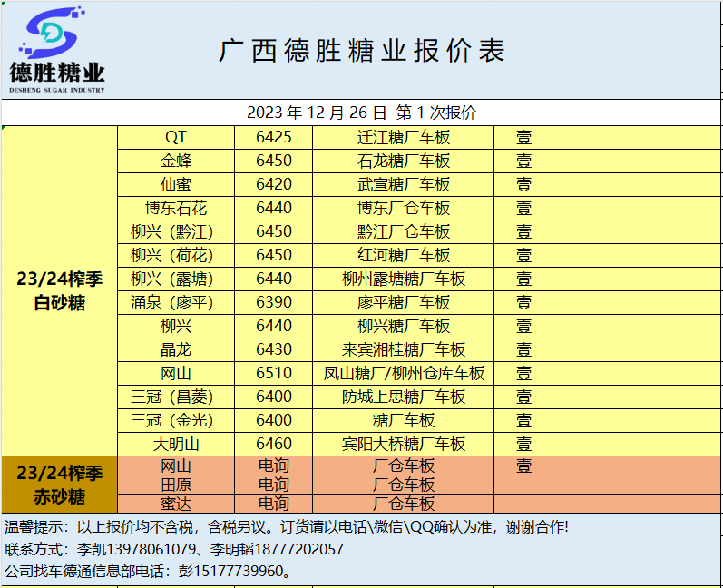
Task: Select the 柳州露塘糖厂车板 delivery cell
Action: [x=404, y=279]
